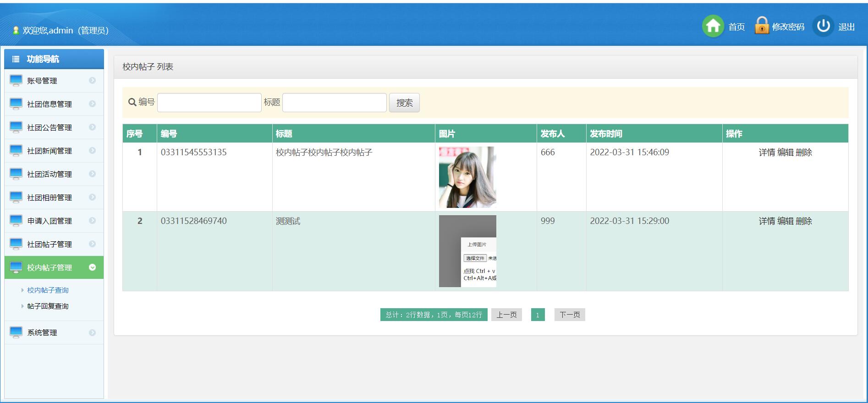Click the monitor icon beside 社团相册管理
This screenshot has width=868, height=403.
click(16, 197)
